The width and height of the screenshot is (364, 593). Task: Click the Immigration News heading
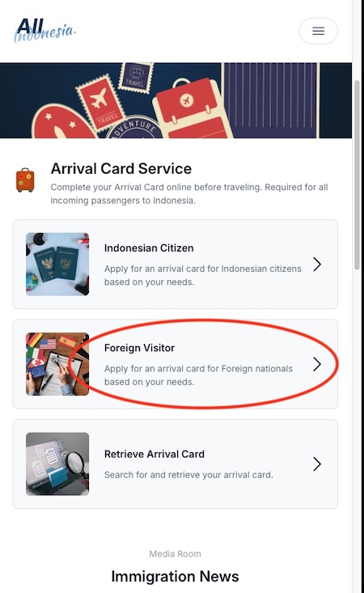[175, 576]
